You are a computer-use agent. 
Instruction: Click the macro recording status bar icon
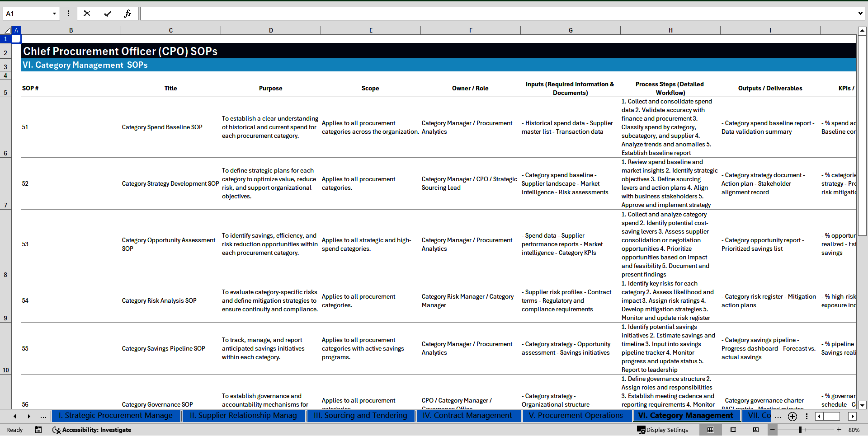tap(38, 430)
